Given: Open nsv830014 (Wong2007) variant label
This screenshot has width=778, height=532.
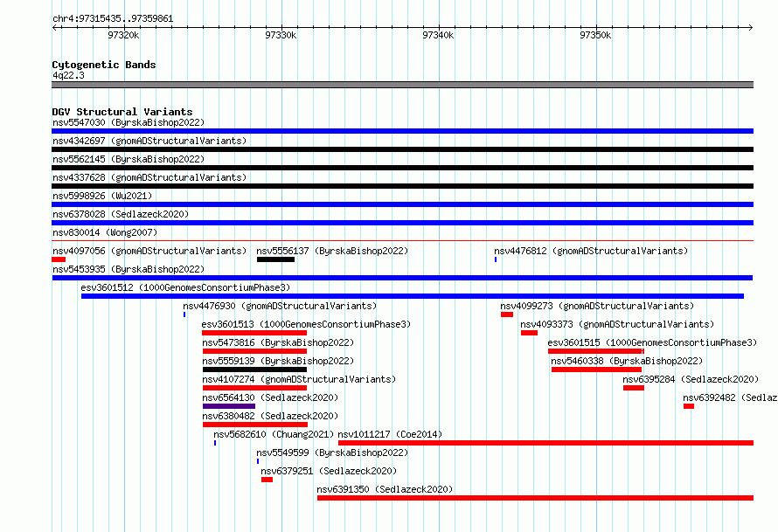Looking at the screenshot, I should pos(105,232).
